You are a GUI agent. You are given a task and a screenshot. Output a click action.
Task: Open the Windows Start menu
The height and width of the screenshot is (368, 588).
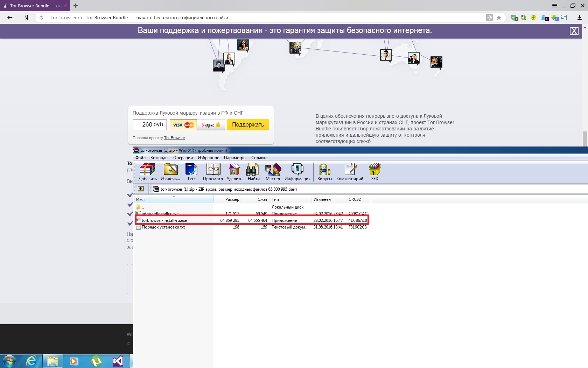point(9,361)
